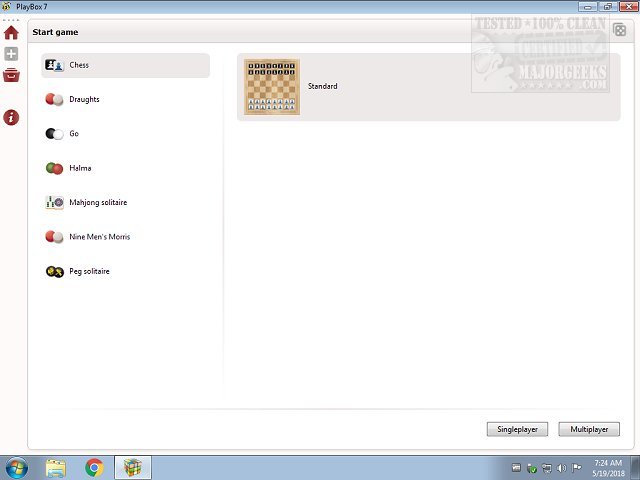This screenshot has width=640, height=480.
Task: Click the plus icon for new game
Action: coord(11,53)
